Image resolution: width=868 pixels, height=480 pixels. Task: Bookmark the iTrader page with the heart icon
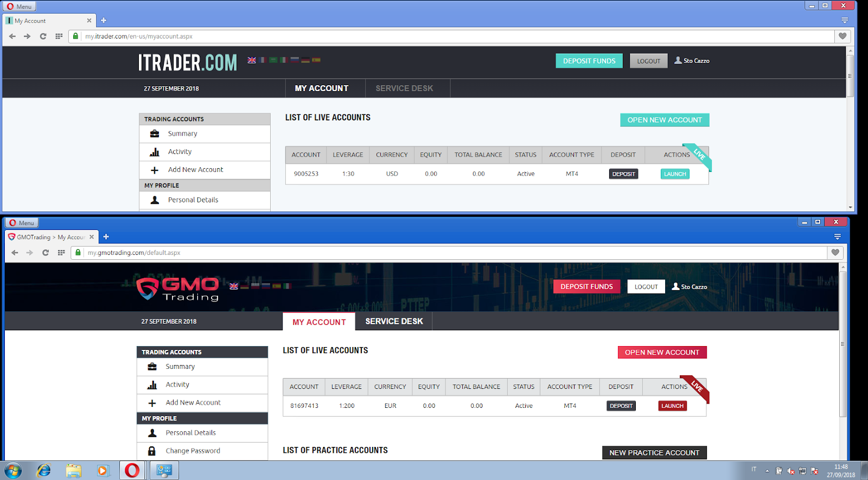(843, 36)
